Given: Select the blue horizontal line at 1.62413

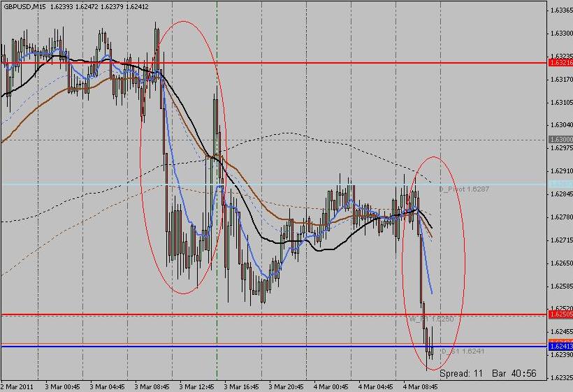Looking at the screenshot, I should (x=274, y=347).
